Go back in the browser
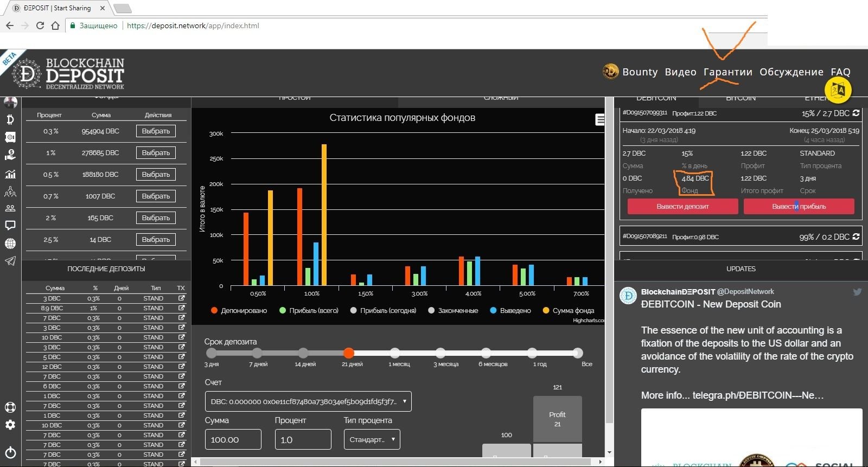 pos(9,25)
